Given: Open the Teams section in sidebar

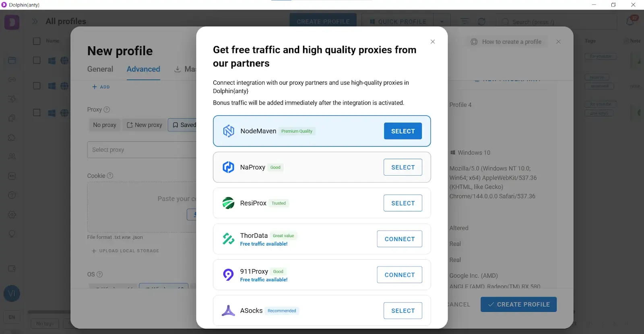Looking at the screenshot, I should pyautogui.click(x=12, y=156).
